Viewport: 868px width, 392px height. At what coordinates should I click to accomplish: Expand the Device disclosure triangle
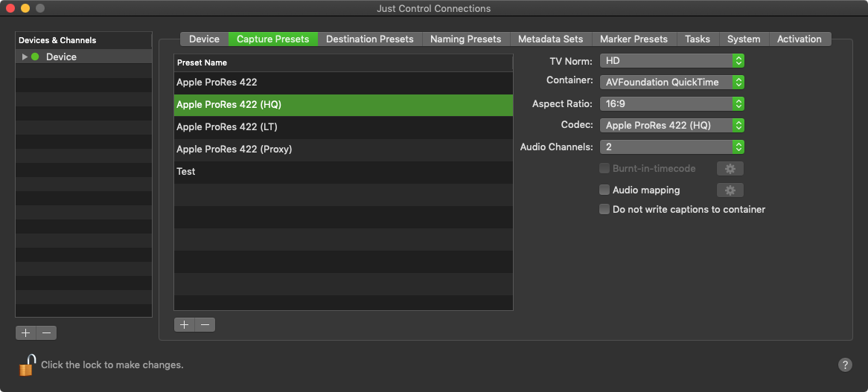[25, 57]
